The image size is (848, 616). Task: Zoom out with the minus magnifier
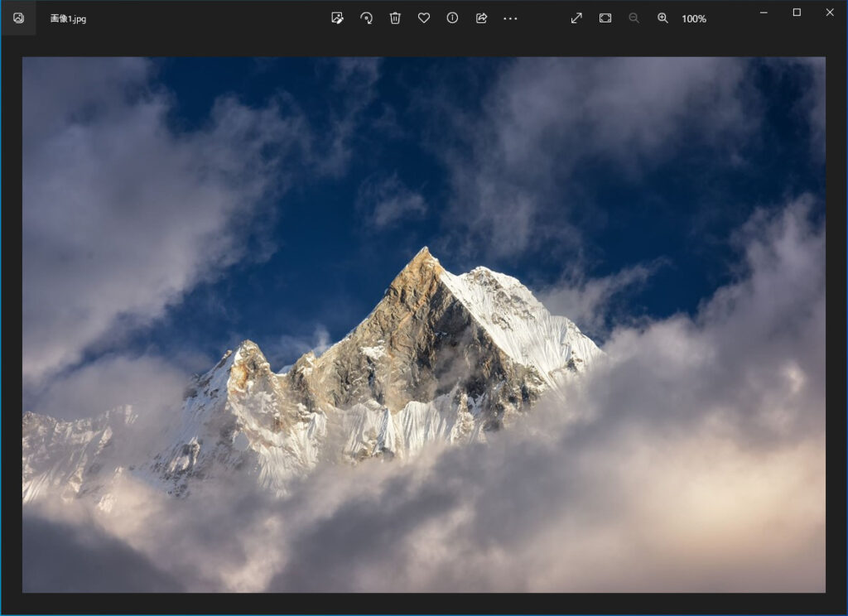tap(634, 18)
